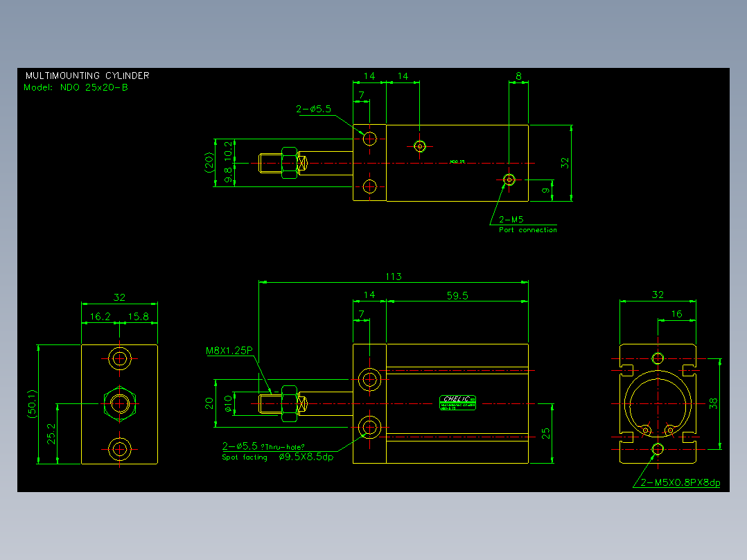Click the 16.2 dimension value

pos(100,317)
